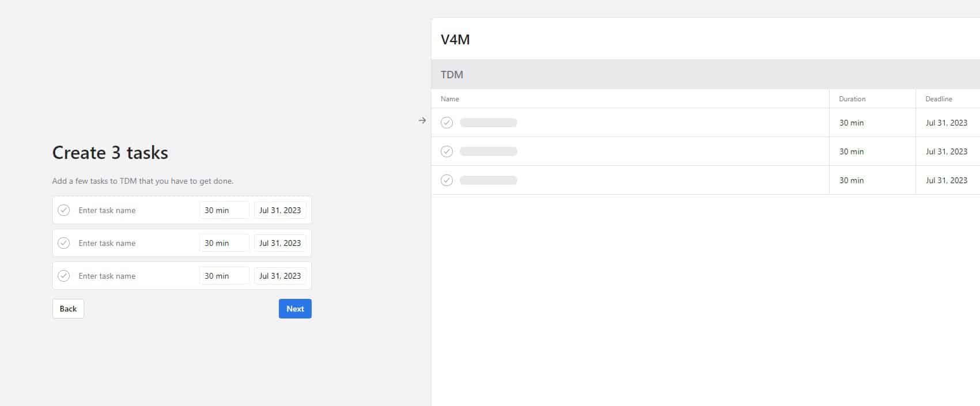Check the first task's completion circle in the form

point(64,210)
